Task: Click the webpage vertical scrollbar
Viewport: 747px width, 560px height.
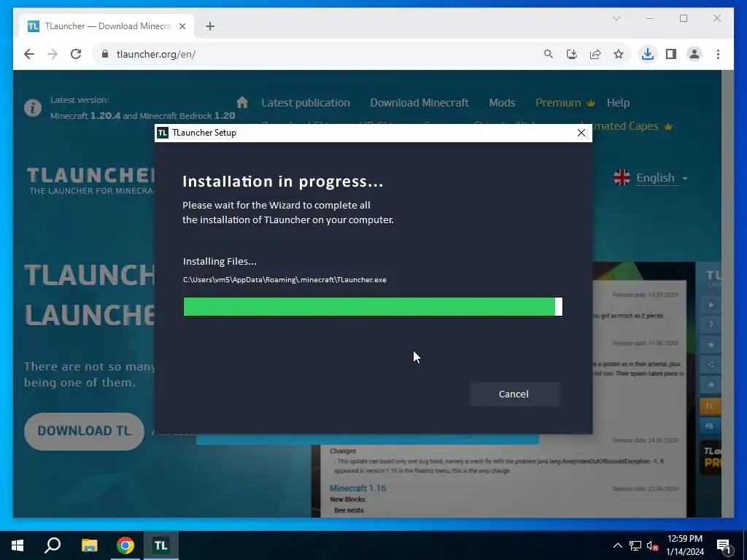Action: [727, 293]
